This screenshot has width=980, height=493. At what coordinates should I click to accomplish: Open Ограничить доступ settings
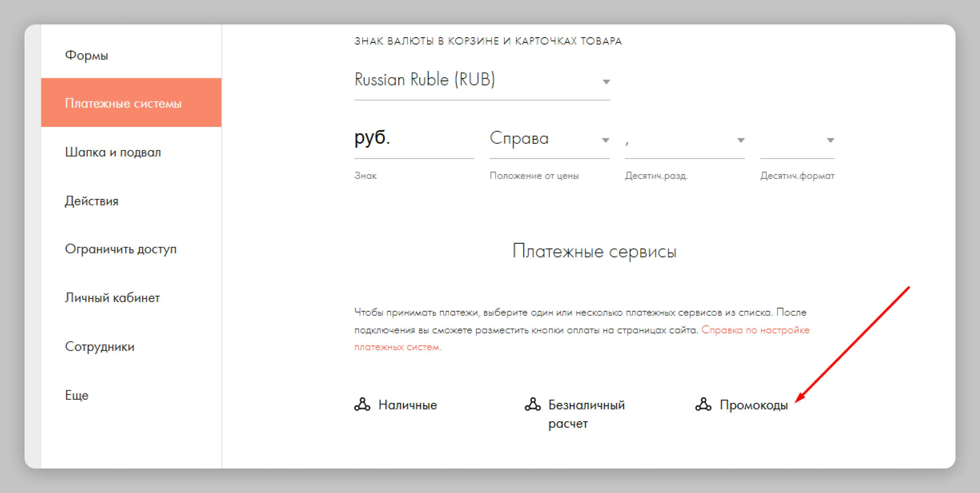tap(120, 249)
